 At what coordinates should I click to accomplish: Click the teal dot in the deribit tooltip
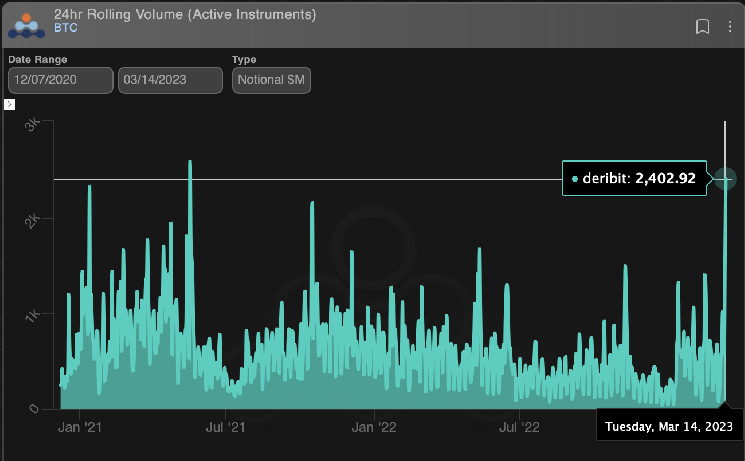point(575,180)
